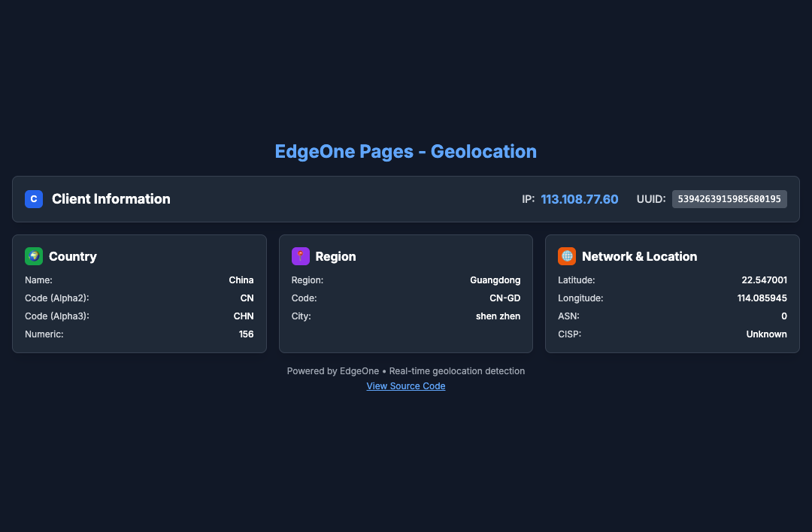
Task: Click the Region: field label
Action: [308, 280]
